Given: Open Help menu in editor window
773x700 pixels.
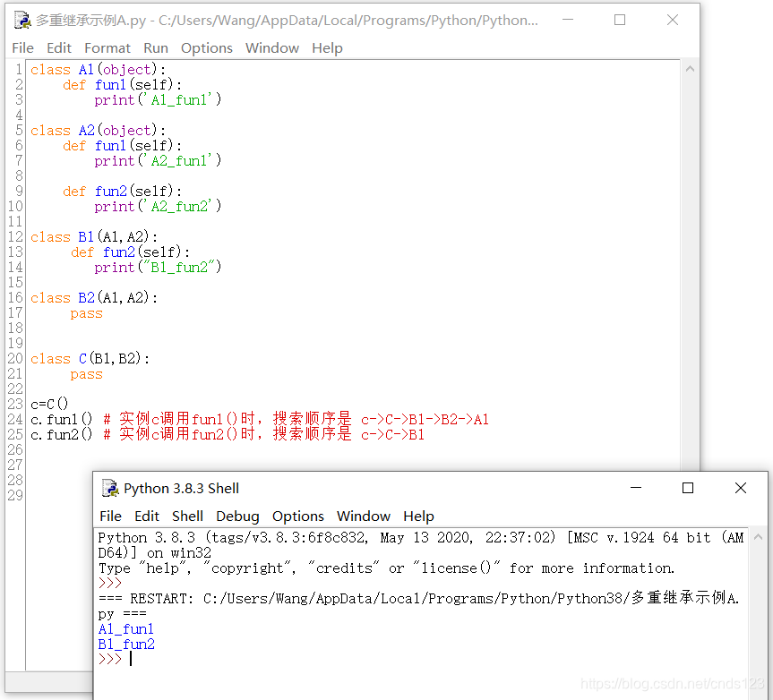Looking at the screenshot, I should (327, 47).
